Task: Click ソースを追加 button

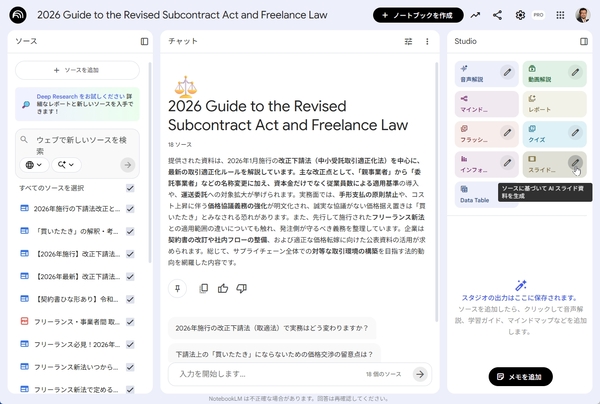Action: coord(77,70)
